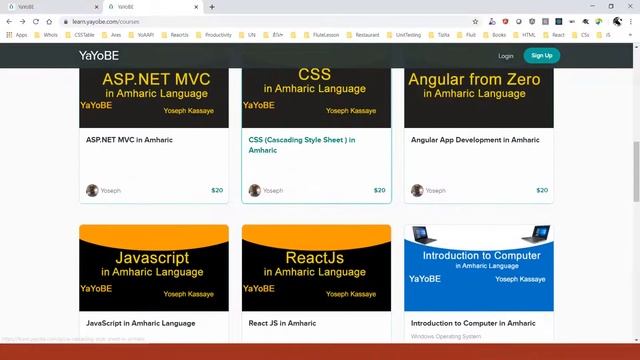Screen dimensions: 640x360
Task: Open the Angular from Zero thumbnail
Action: pos(479,98)
